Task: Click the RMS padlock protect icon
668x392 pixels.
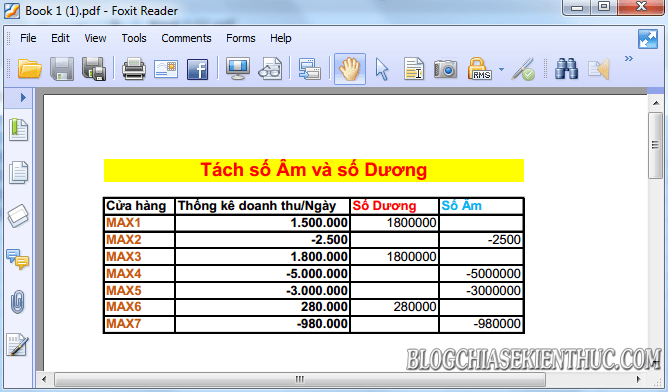Action: [479, 69]
